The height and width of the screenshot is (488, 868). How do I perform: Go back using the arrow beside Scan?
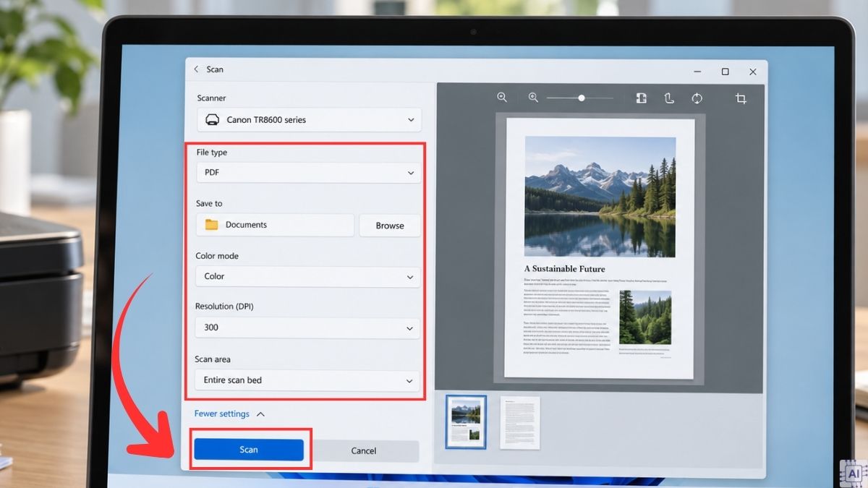point(196,69)
